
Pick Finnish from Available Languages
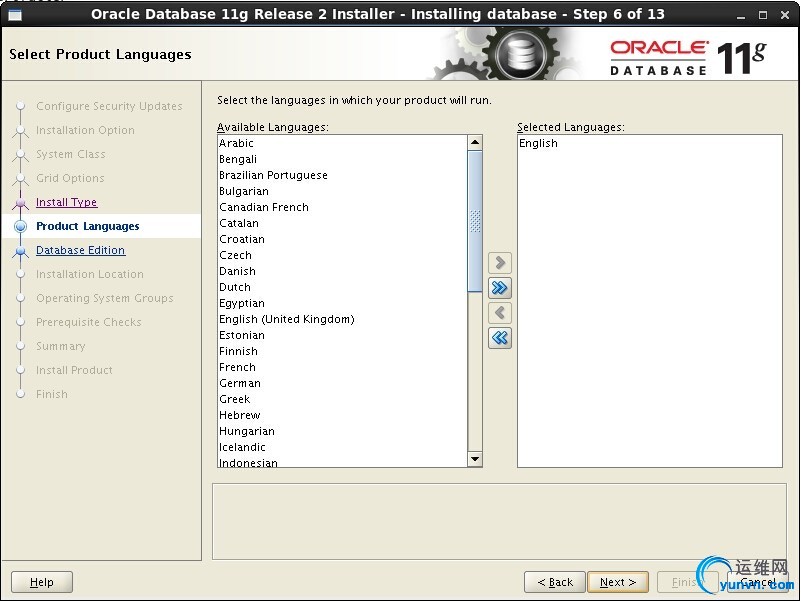click(342, 351)
